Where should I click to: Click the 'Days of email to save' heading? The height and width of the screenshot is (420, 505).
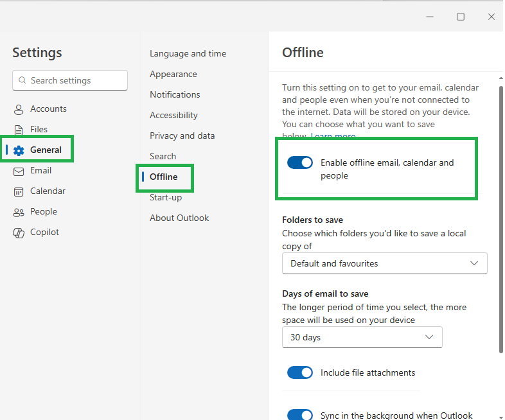click(325, 293)
